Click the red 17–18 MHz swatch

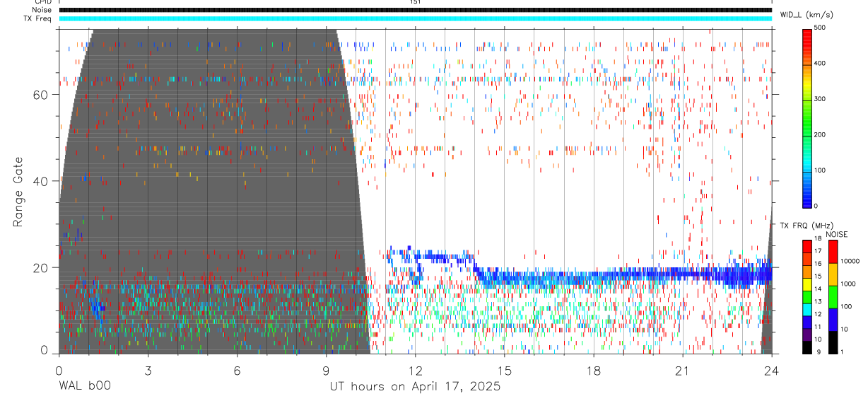click(807, 246)
